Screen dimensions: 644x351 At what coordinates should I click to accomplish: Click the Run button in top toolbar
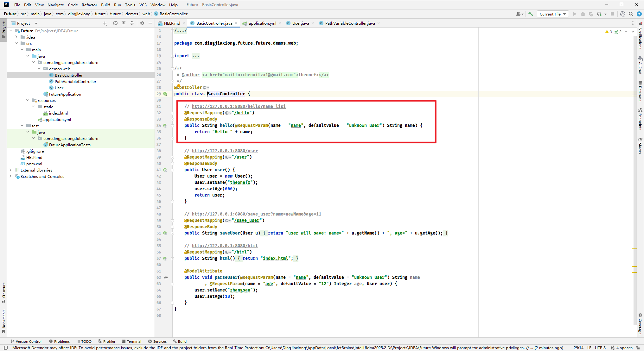coord(575,14)
